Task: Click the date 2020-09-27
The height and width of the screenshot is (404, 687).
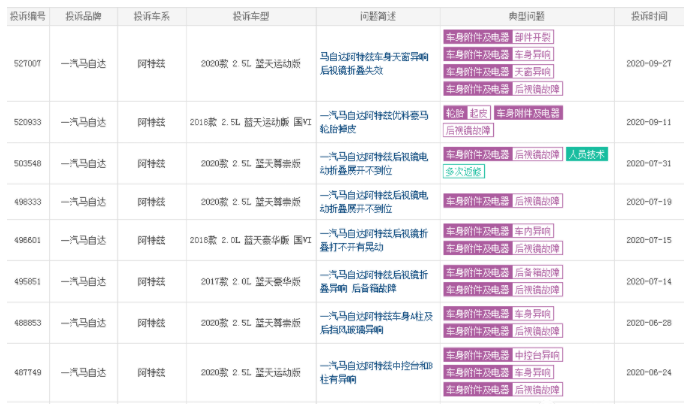Action: pos(649,64)
